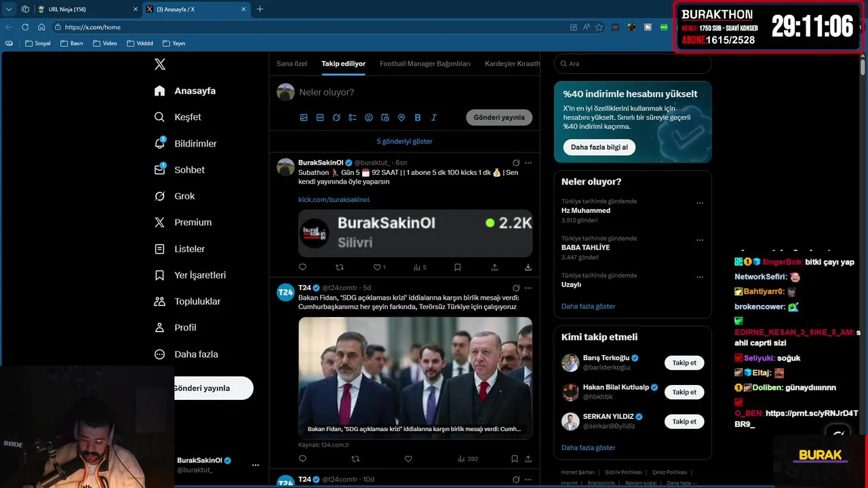Open a new browser tab
Screen dimensions: 868x488
[260, 9]
